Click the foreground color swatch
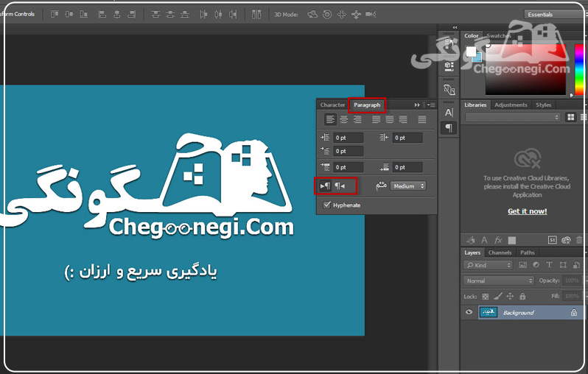Viewport: 588px width, 374px height. point(471,51)
